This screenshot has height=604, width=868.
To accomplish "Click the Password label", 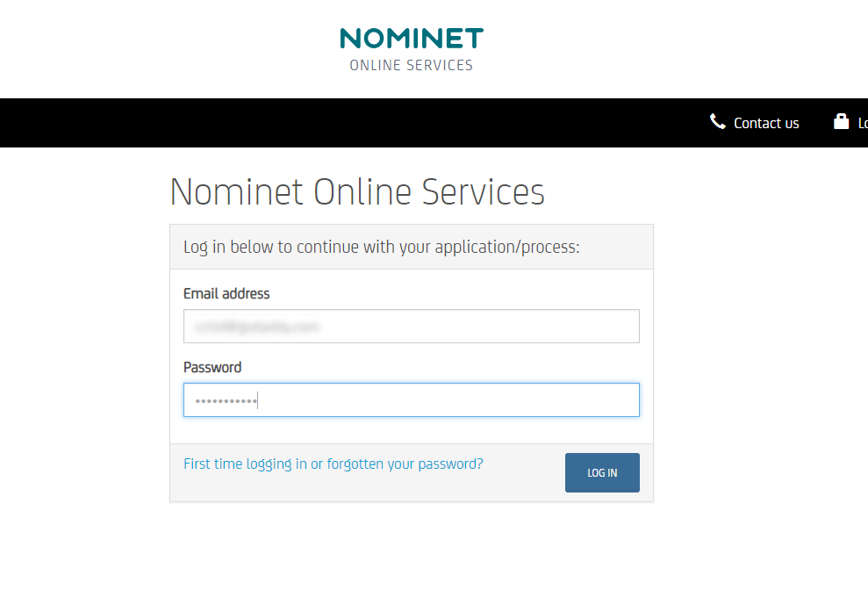I will point(212,367).
